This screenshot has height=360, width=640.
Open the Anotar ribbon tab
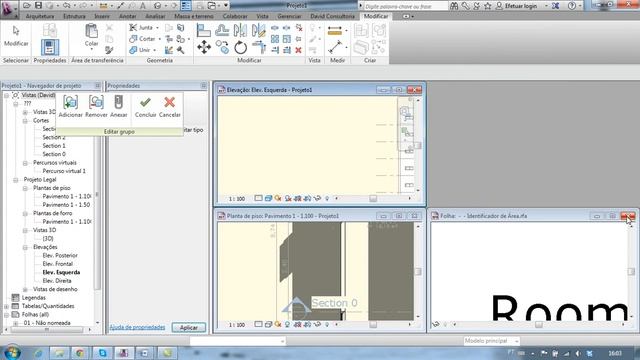(127, 16)
